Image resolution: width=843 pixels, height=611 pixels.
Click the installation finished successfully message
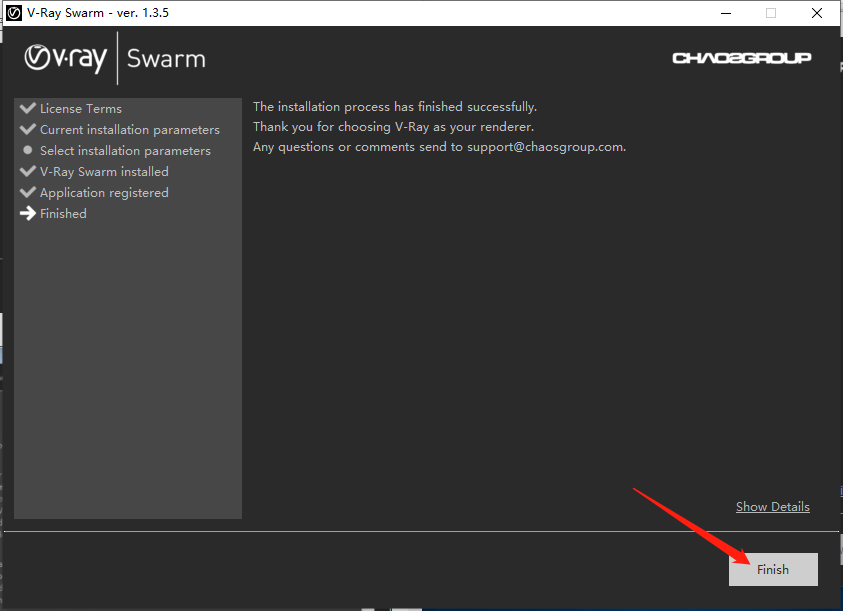(x=395, y=106)
